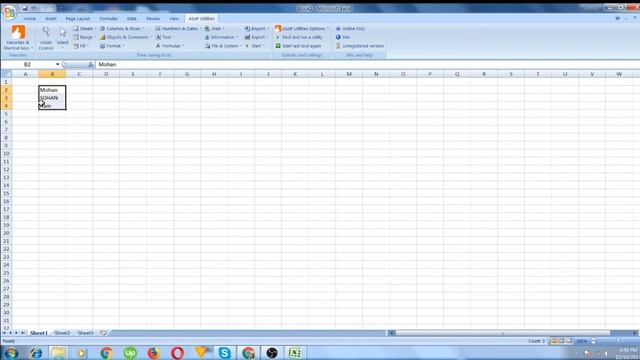Click in the Name Box showing B2

[x=28, y=64]
